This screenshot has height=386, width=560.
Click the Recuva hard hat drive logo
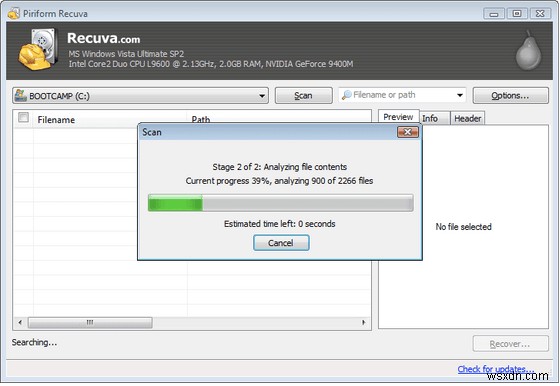coord(39,49)
